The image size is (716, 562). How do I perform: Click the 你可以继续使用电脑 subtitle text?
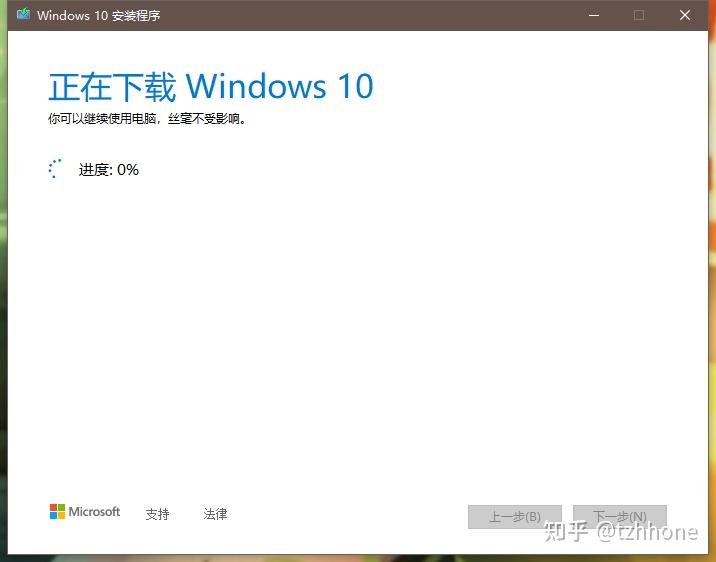coord(147,119)
